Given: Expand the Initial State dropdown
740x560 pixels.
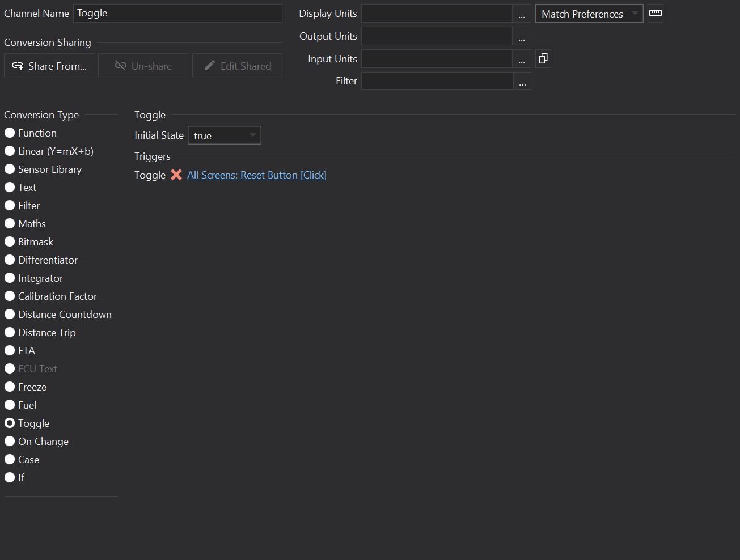Looking at the screenshot, I should click(x=225, y=135).
